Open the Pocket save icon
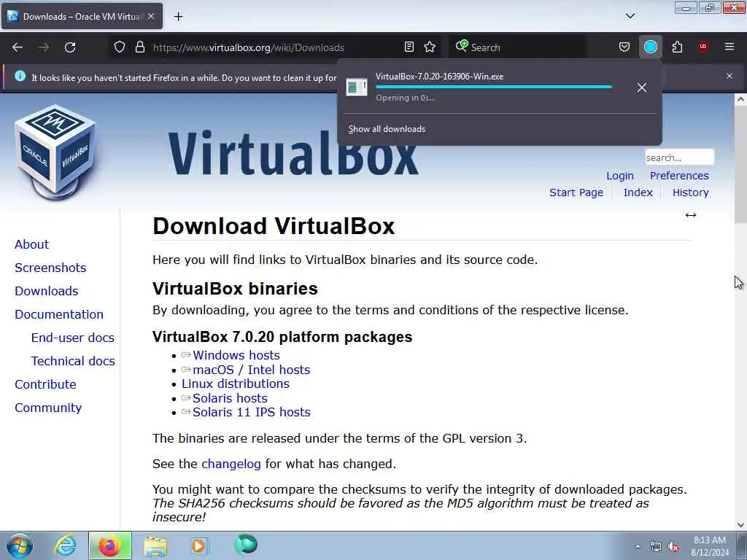Screen dimensions: 747x560 click(x=624, y=47)
